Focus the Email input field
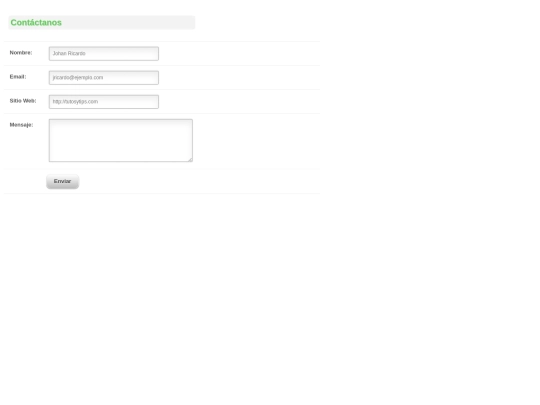The image size is (540, 405). click(104, 78)
